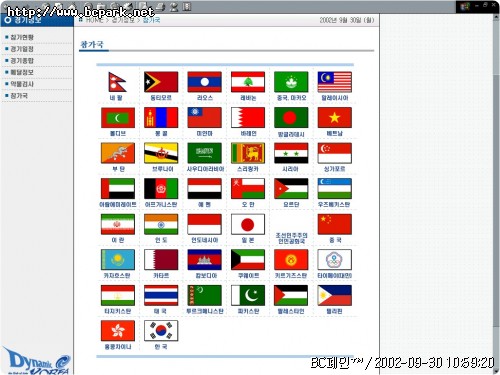The height and width of the screenshot is (375, 500).
Task: Open the Singapore flag
Action: pos(334,153)
